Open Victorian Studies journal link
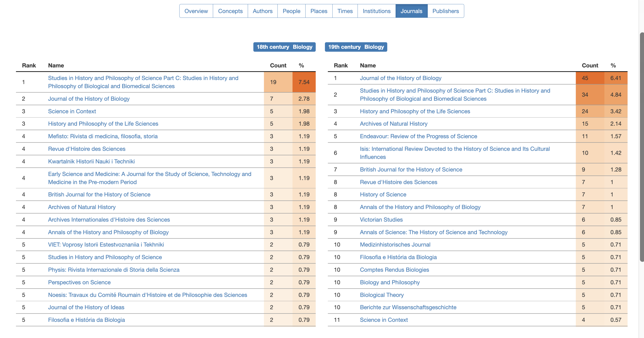This screenshot has height=338, width=644. (x=381, y=220)
